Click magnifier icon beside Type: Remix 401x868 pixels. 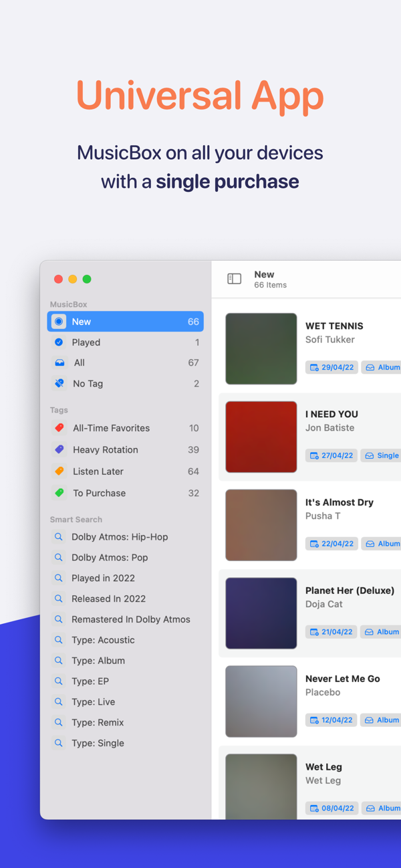[x=59, y=723]
